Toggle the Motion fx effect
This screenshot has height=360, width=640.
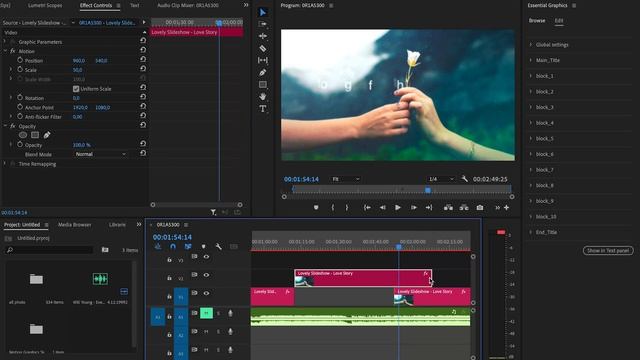tap(13, 51)
